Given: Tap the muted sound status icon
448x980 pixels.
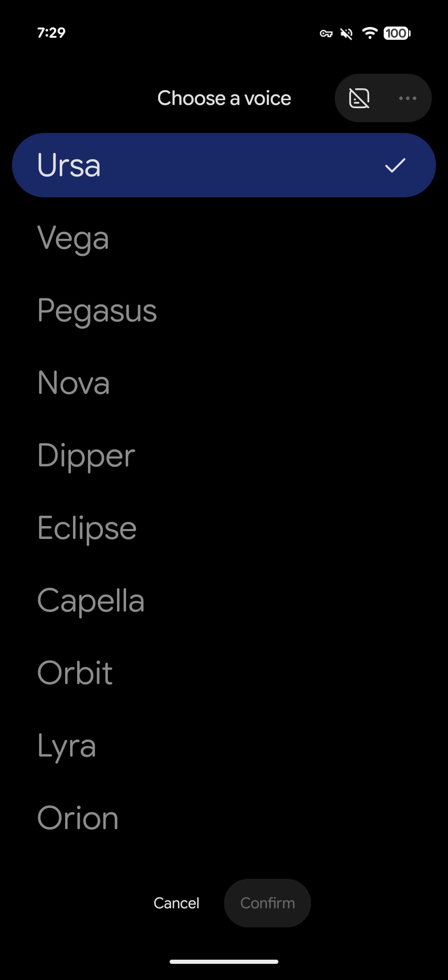Looking at the screenshot, I should (346, 34).
